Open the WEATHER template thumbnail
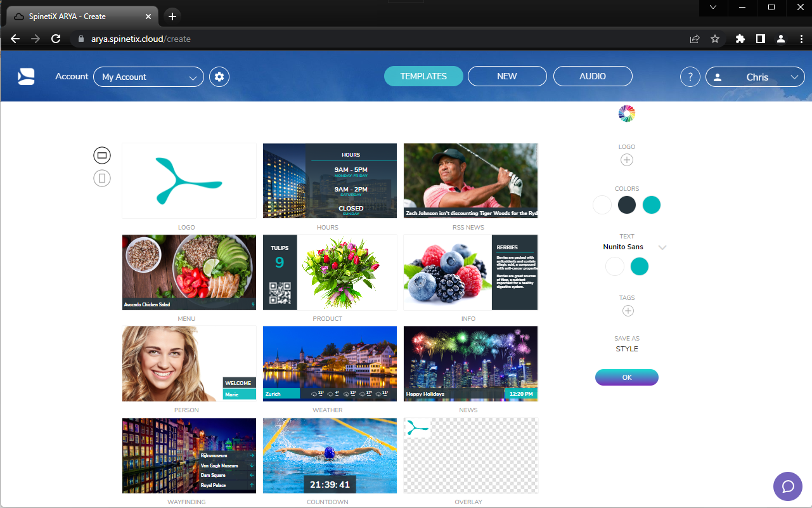812x508 pixels. point(330,363)
